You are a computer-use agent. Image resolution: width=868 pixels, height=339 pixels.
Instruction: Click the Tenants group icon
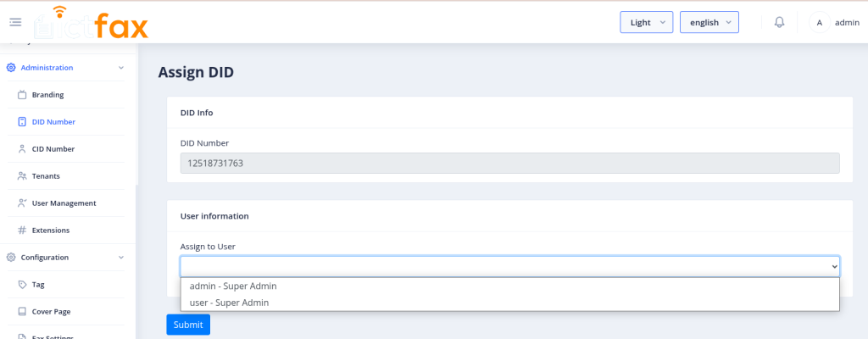[x=23, y=176]
